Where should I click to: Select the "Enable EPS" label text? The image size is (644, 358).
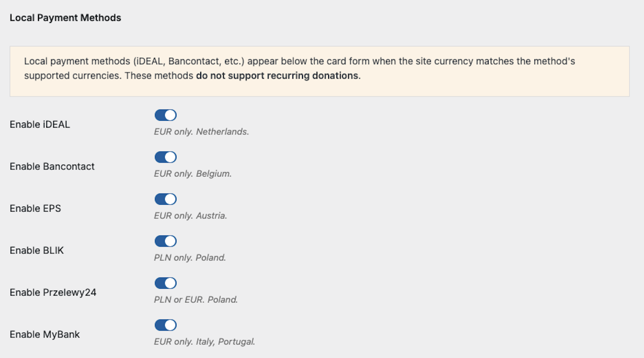click(x=35, y=208)
